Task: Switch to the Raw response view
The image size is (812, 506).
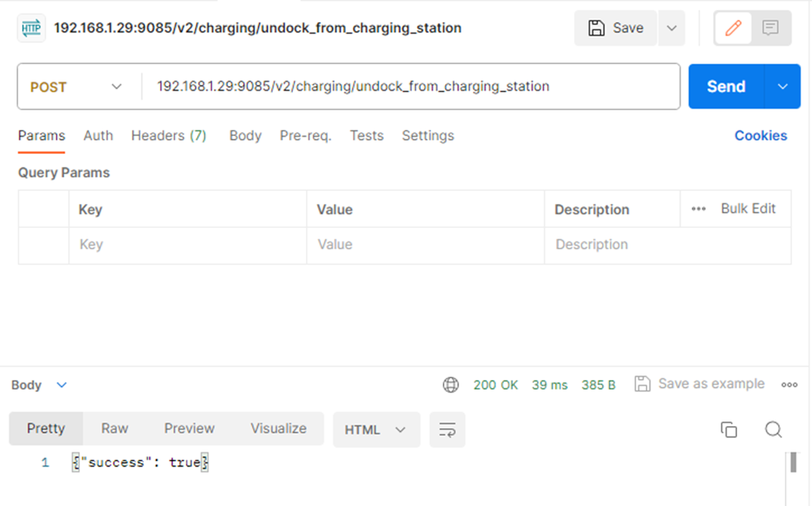Action: coord(115,428)
